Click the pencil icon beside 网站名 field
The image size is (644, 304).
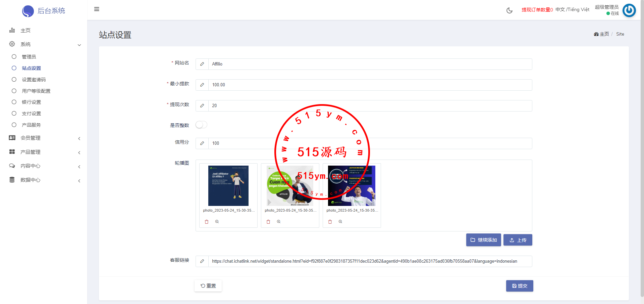202,64
